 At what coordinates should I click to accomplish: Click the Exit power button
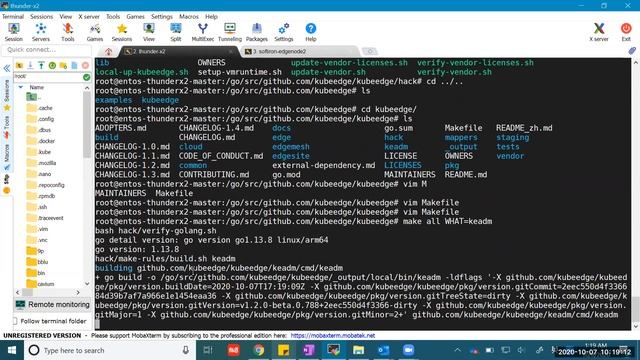626,32
